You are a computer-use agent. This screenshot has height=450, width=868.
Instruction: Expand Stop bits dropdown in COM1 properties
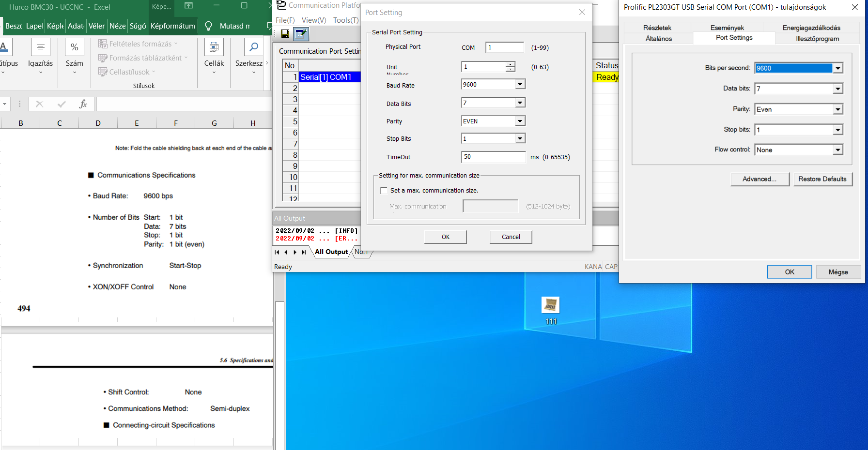(x=838, y=130)
